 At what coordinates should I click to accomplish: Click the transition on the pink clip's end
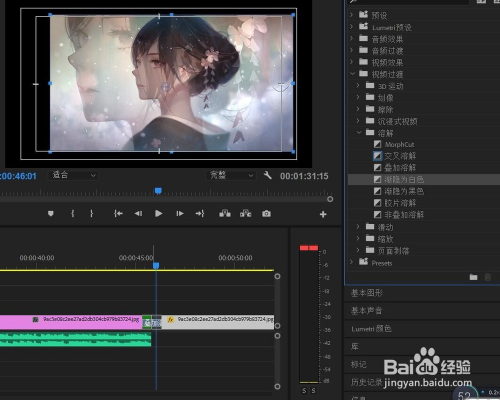[x=147, y=323]
